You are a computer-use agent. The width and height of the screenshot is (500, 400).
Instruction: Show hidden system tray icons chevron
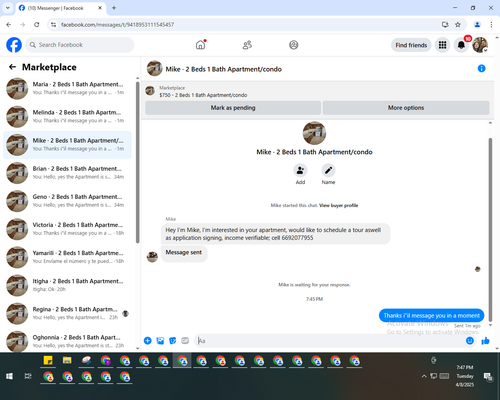[424, 376]
